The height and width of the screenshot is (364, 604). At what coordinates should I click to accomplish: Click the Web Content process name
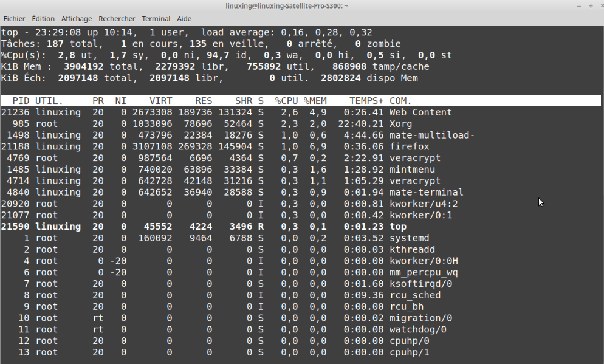click(x=420, y=112)
